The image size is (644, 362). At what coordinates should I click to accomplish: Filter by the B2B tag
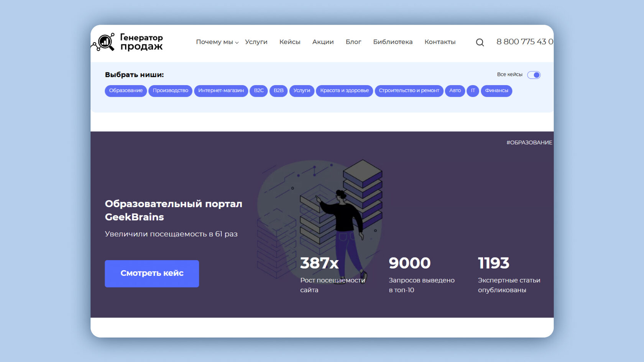(278, 91)
